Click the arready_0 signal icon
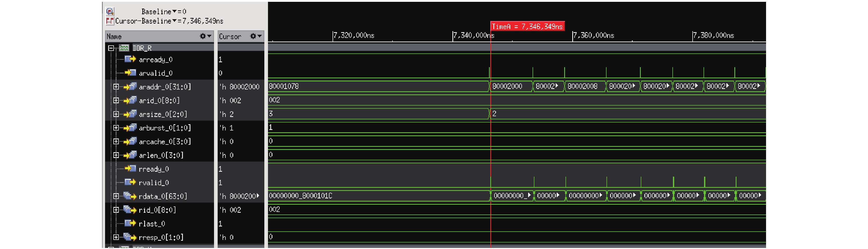 130,59
